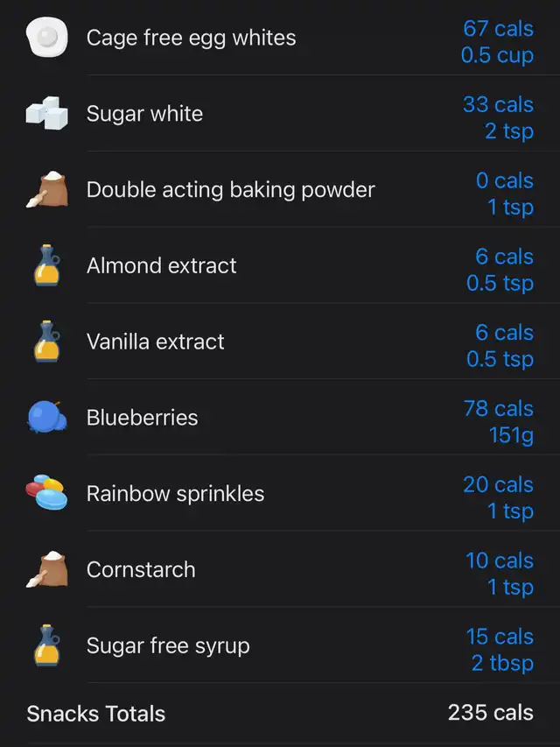The width and height of the screenshot is (560, 747).
Task: Tap the sugar cubes icon
Action: (x=46, y=113)
